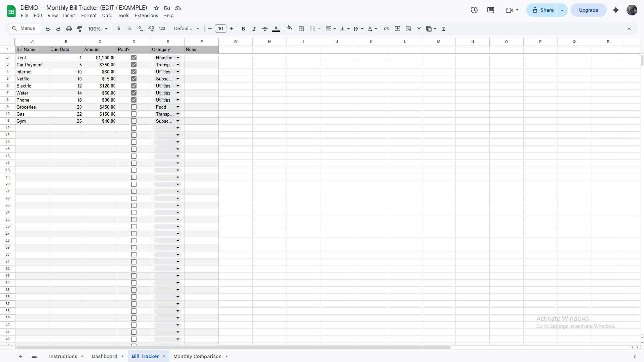Open the Borders tool
The image size is (644, 362).
[301, 29]
